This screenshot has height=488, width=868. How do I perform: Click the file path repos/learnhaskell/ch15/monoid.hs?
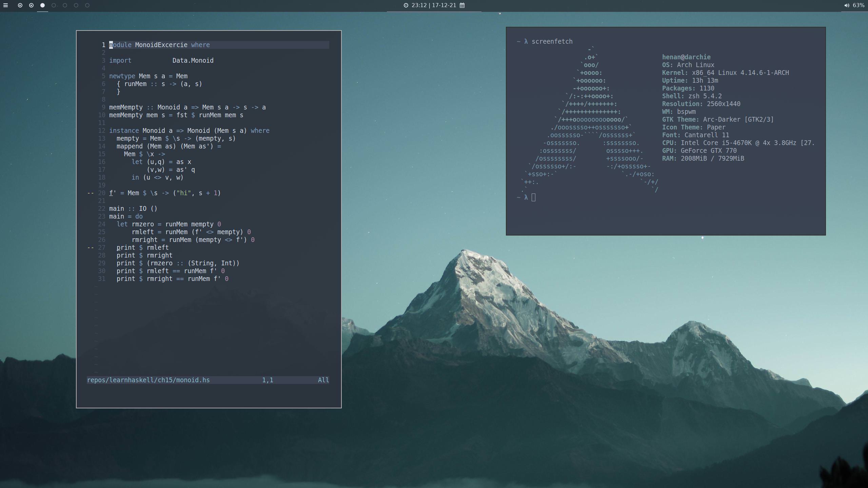149,380
